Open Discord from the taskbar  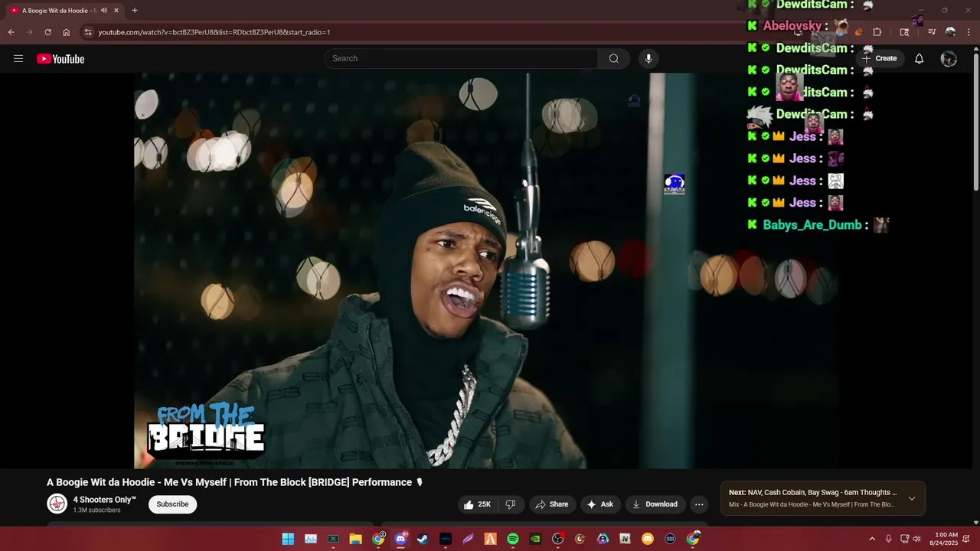[x=400, y=539]
